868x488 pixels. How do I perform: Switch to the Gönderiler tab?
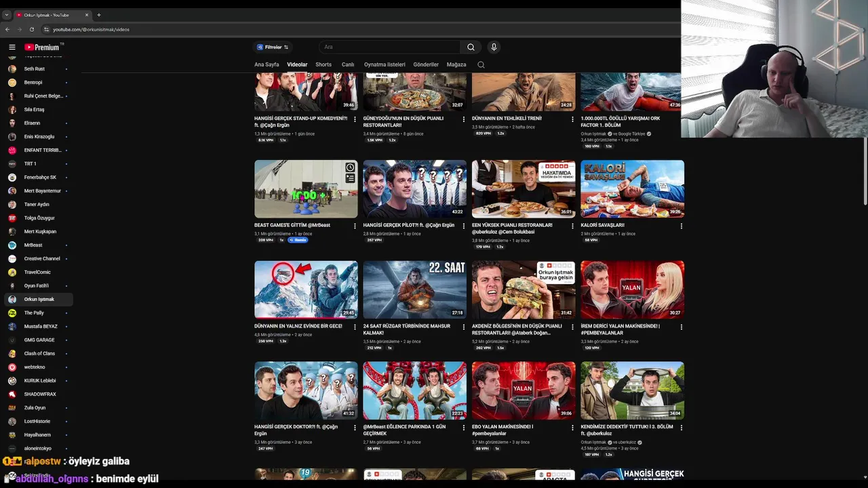426,64
